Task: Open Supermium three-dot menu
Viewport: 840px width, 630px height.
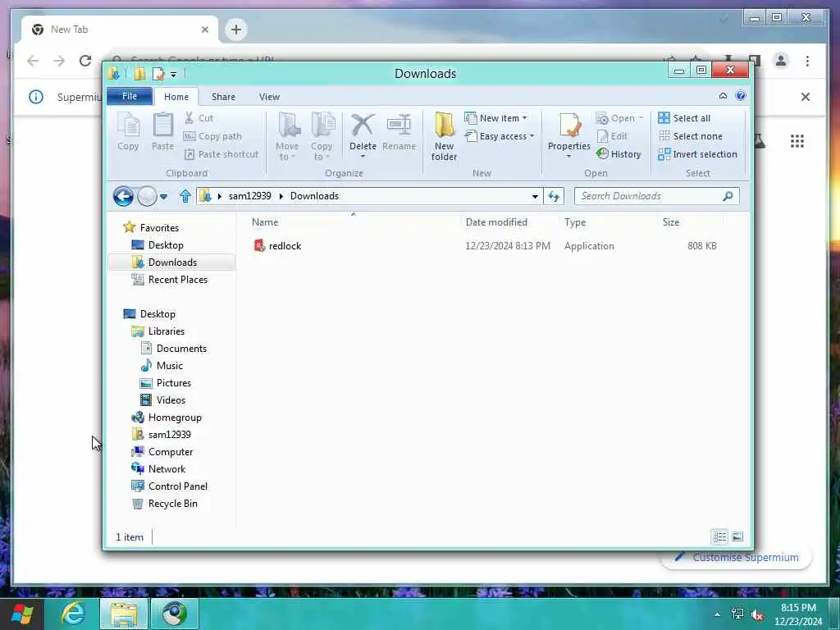Action: [x=807, y=61]
